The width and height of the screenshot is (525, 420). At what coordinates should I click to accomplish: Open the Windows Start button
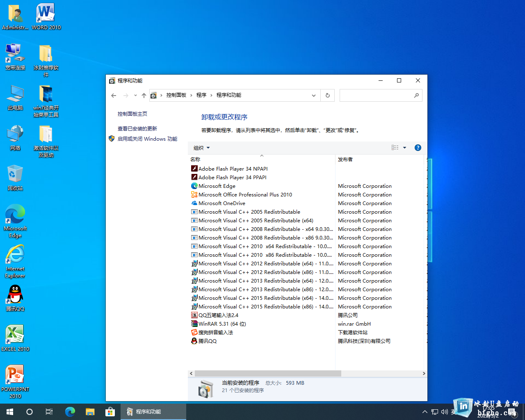point(10,412)
